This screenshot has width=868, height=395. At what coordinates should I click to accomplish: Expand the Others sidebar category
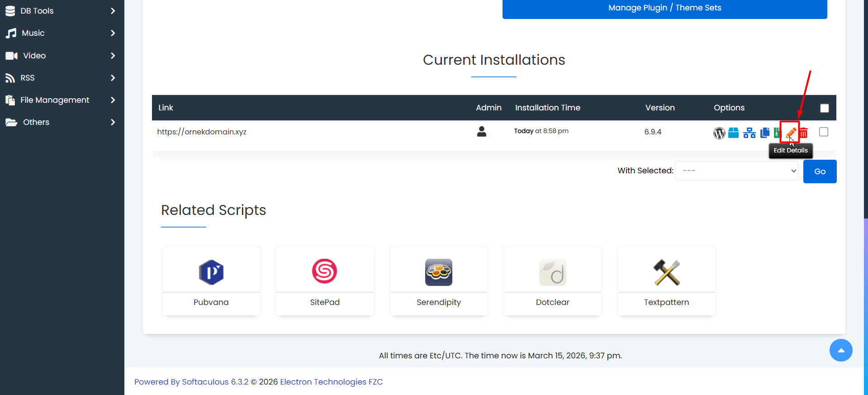pos(62,122)
